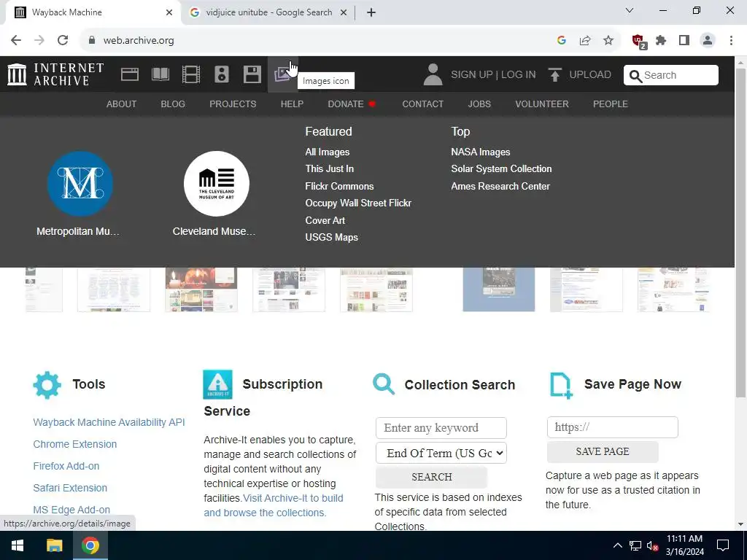Click the share page icon
747x560 pixels.
click(585, 41)
